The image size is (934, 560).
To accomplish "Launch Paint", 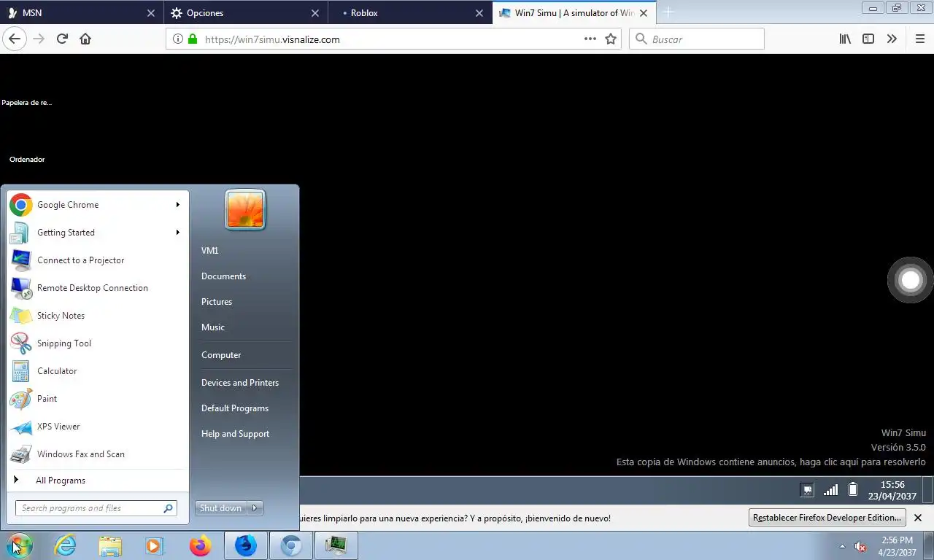I will click(97, 399).
